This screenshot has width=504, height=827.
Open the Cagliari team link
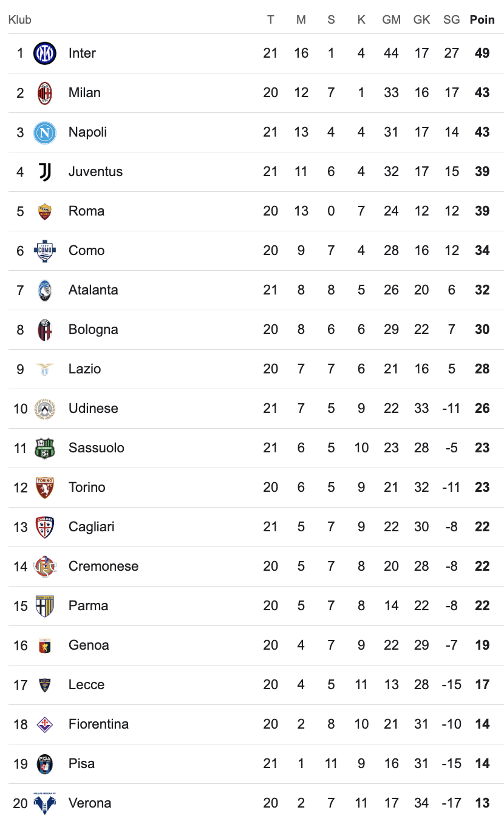[x=91, y=526]
